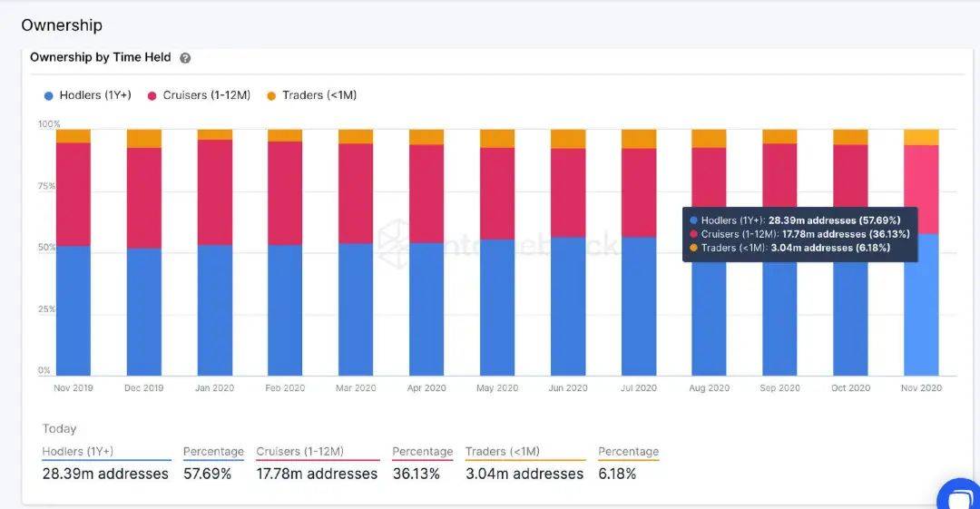Open the chat widget bubble icon

coord(961,496)
